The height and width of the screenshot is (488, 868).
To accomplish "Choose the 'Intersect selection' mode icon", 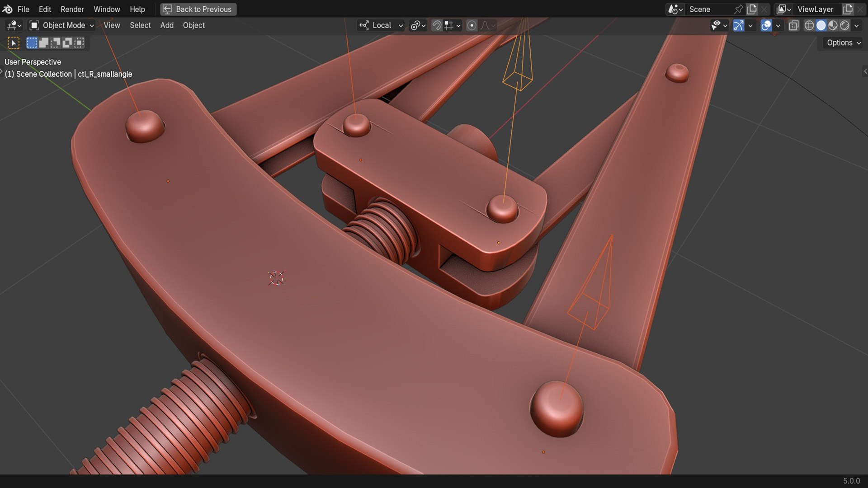I will [x=79, y=43].
